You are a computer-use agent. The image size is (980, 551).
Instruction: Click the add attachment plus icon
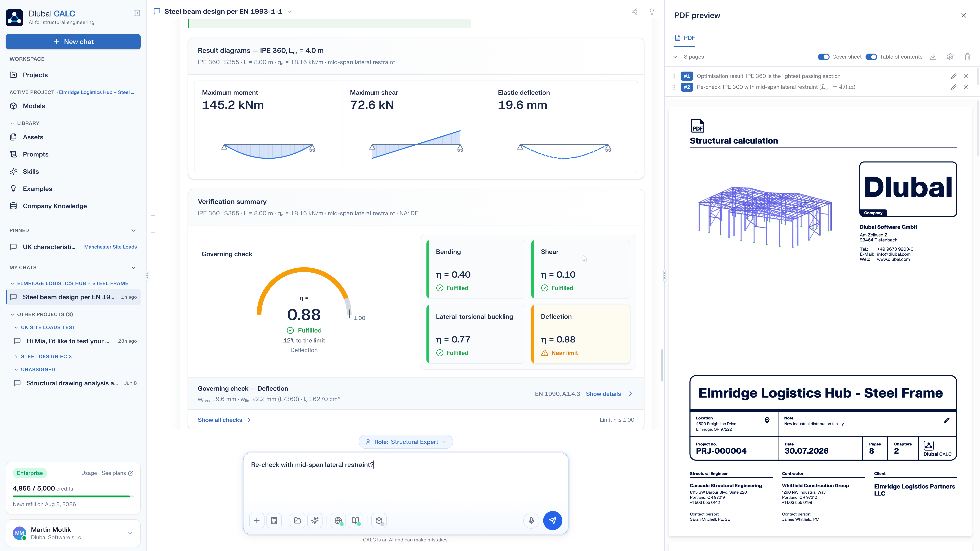(x=257, y=521)
